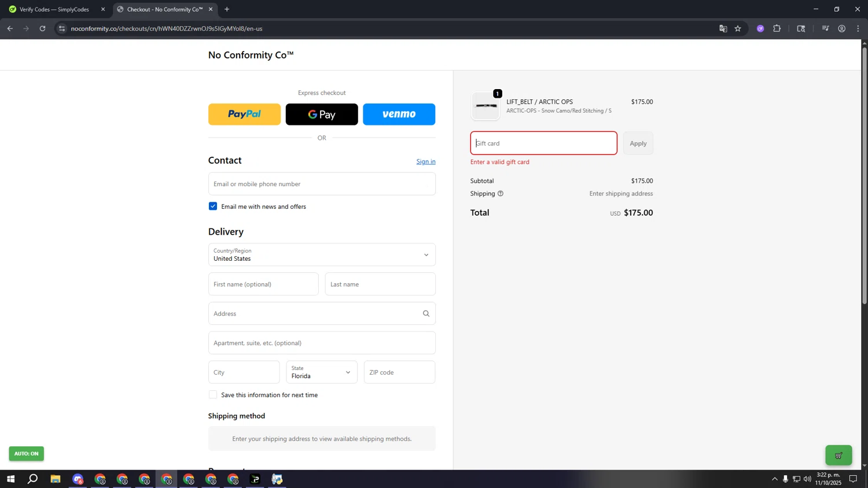Open the State dropdown showing Florida
The width and height of the screenshot is (868, 488).
tap(322, 372)
